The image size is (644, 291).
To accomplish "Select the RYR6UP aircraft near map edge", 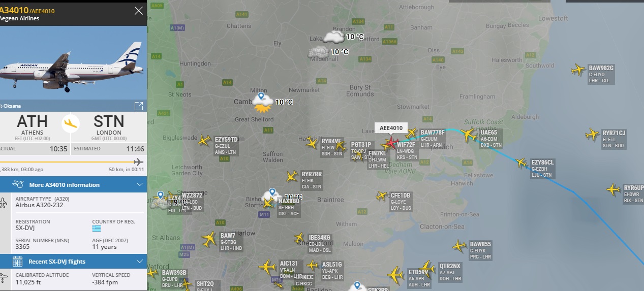I will tap(614, 190).
